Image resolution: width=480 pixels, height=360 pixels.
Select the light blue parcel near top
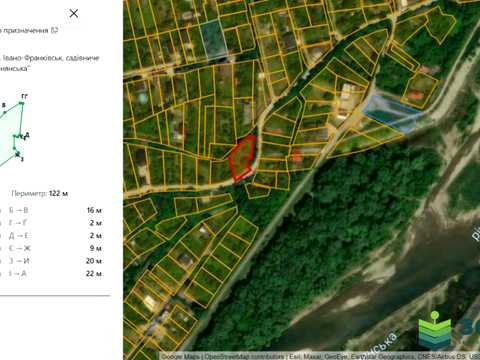coord(213,39)
